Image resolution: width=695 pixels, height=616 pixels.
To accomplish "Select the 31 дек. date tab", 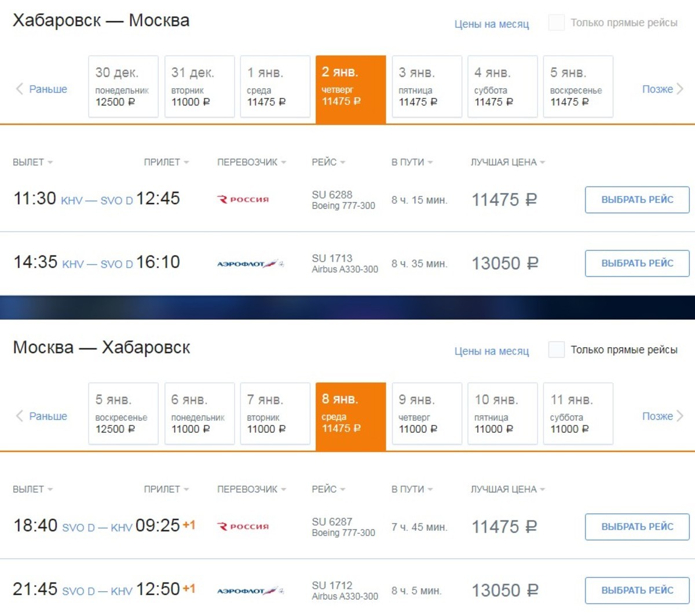I will pos(199,86).
